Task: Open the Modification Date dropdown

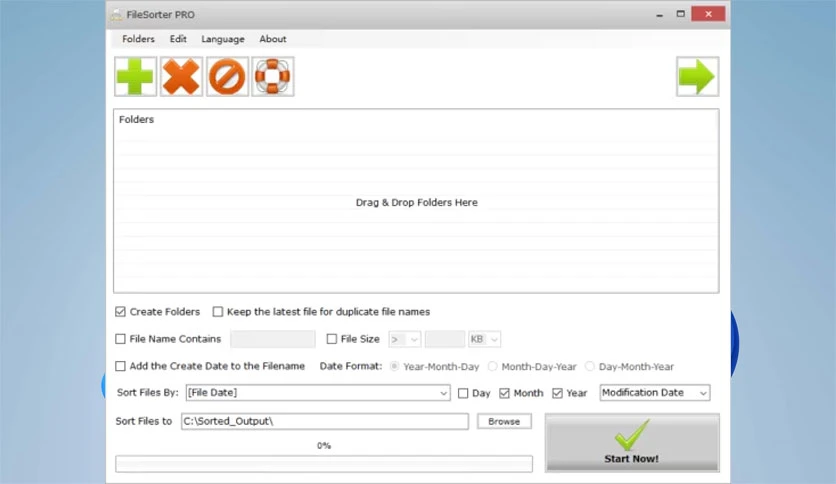Action: (x=655, y=393)
